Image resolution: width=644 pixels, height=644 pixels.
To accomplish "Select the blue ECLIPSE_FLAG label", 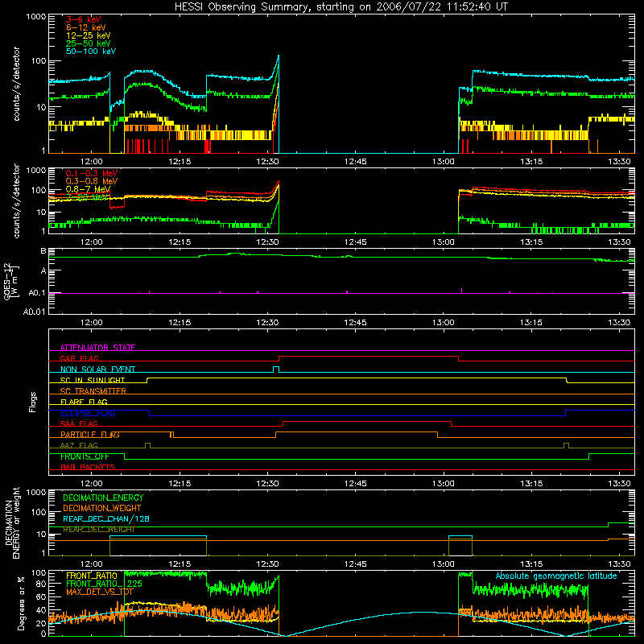I will coord(88,413).
